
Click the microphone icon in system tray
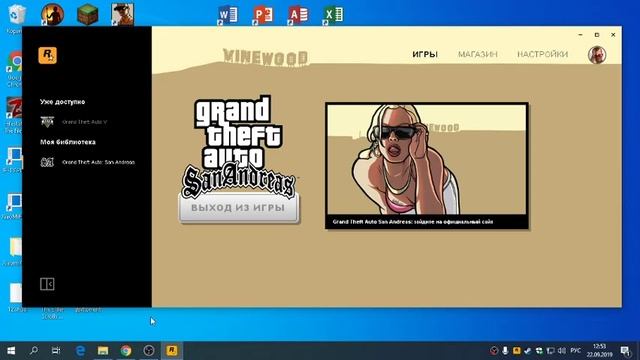(505, 351)
